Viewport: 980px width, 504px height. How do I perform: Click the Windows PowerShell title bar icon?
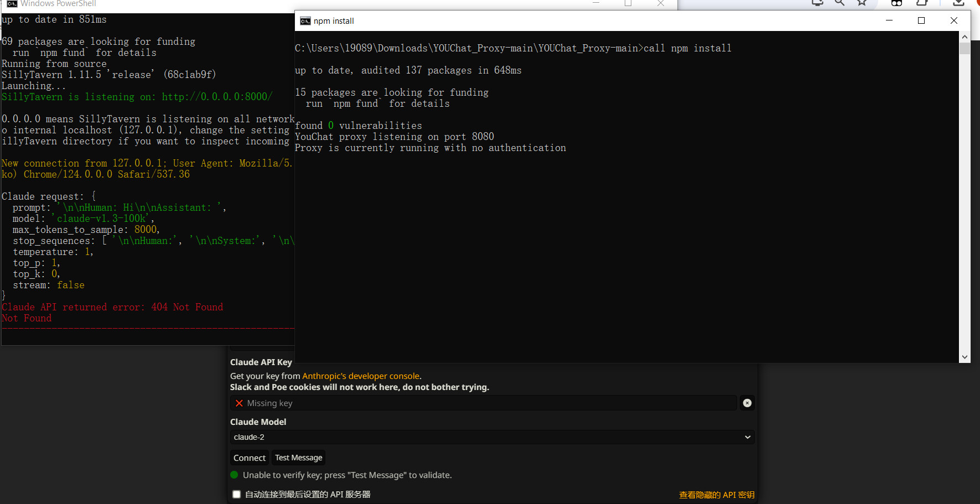click(12, 4)
